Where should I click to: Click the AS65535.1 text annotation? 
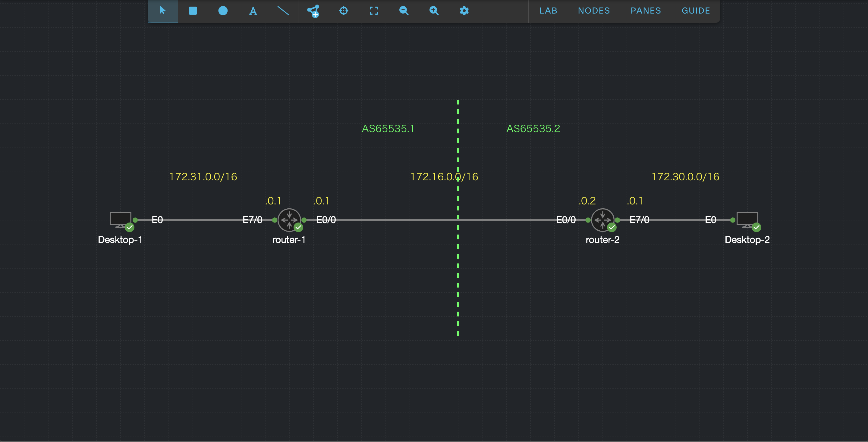[x=388, y=129]
